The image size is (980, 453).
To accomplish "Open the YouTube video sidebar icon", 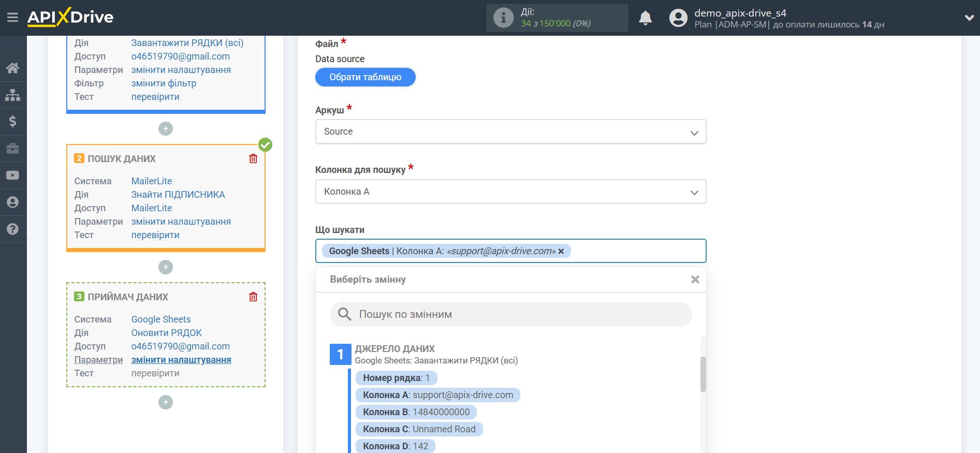I will (13, 176).
